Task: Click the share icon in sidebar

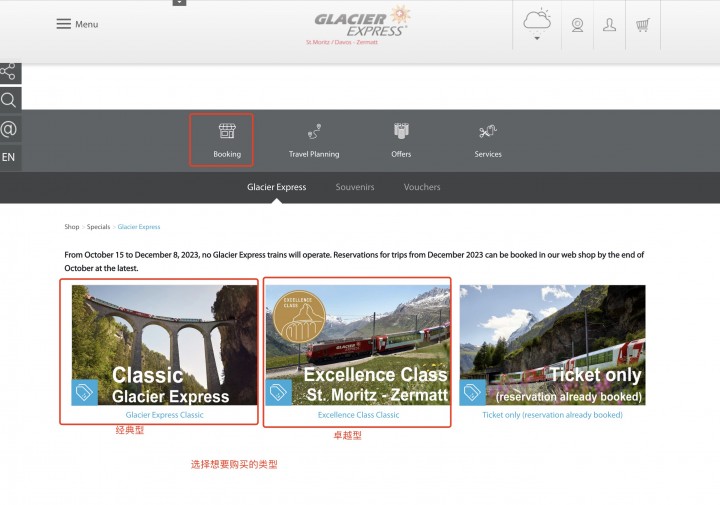Action: tap(8, 72)
